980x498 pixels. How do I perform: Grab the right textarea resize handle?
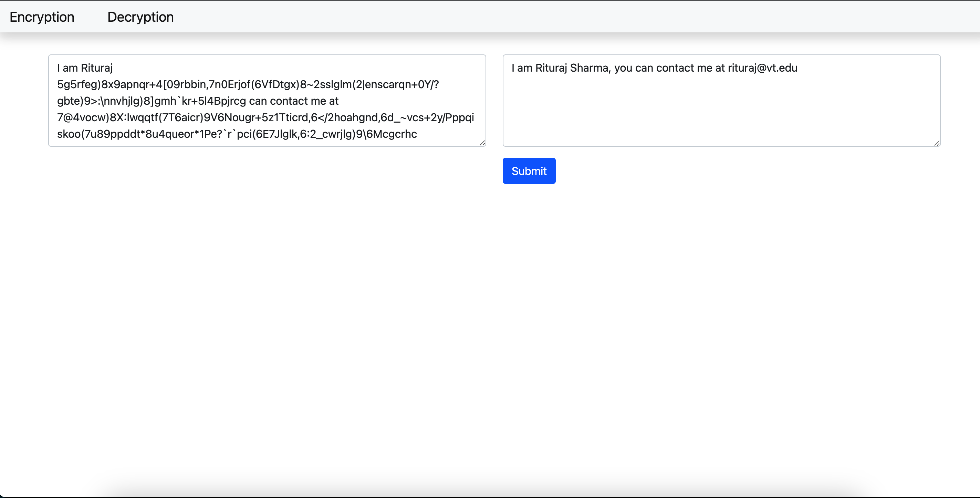click(x=937, y=143)
